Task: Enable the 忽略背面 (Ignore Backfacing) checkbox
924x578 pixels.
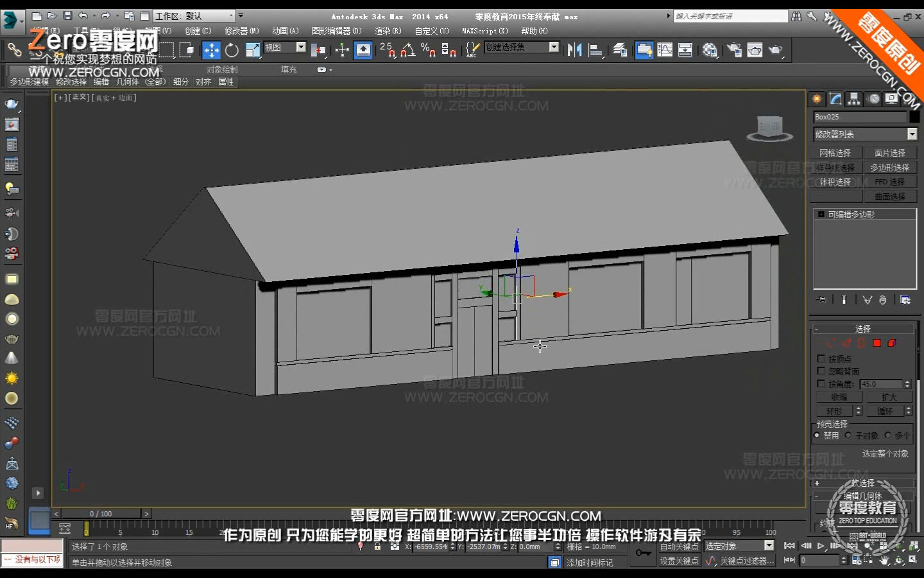Action: (x=821, y=371)
